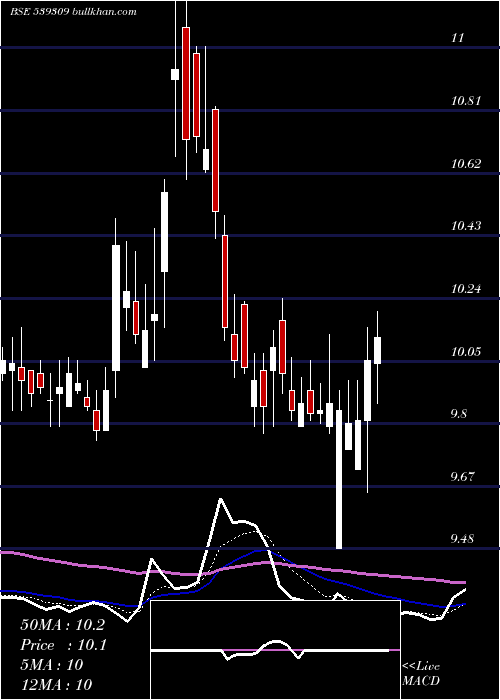Screen dimensions: 500x700
Task: Click the 'Price : 10.1' legend text
Action: pyautogui.click(x=63, y=645)
